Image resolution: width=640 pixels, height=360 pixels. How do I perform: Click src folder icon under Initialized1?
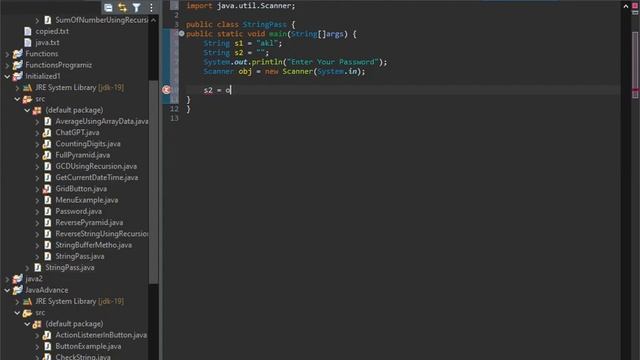27,99
